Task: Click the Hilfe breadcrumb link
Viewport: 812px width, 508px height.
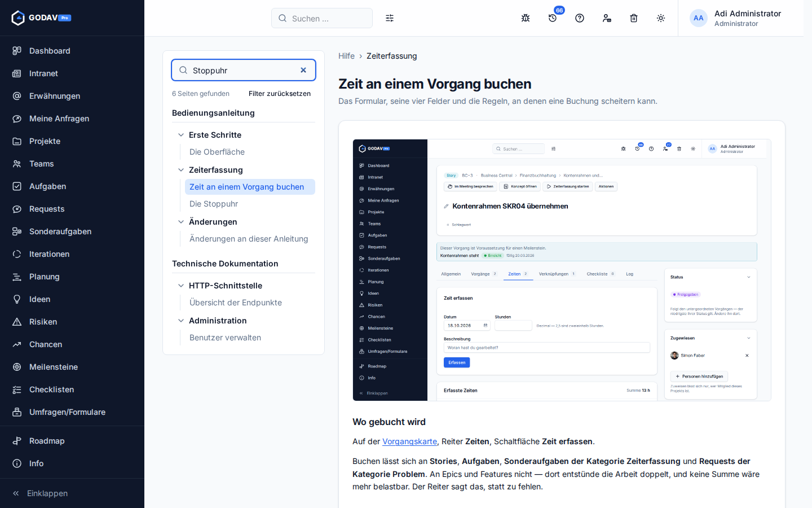Action: tap(346, 56)
